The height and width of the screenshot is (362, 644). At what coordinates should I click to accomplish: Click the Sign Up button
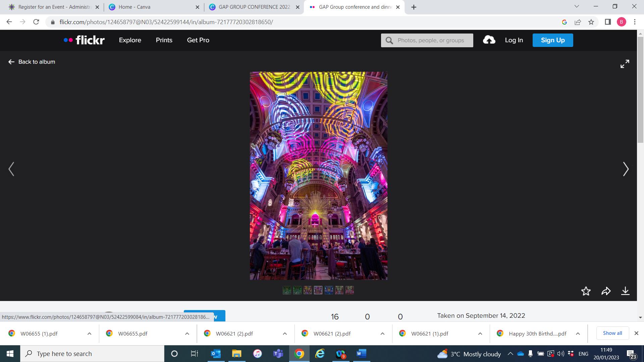coord(552,40)
